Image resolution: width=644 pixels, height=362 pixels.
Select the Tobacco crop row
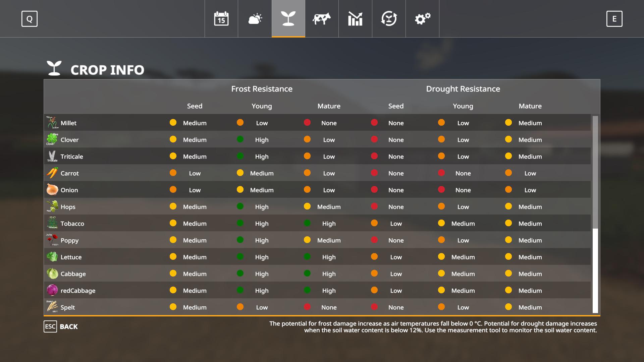pyautogui.click(x=72, y=224)
